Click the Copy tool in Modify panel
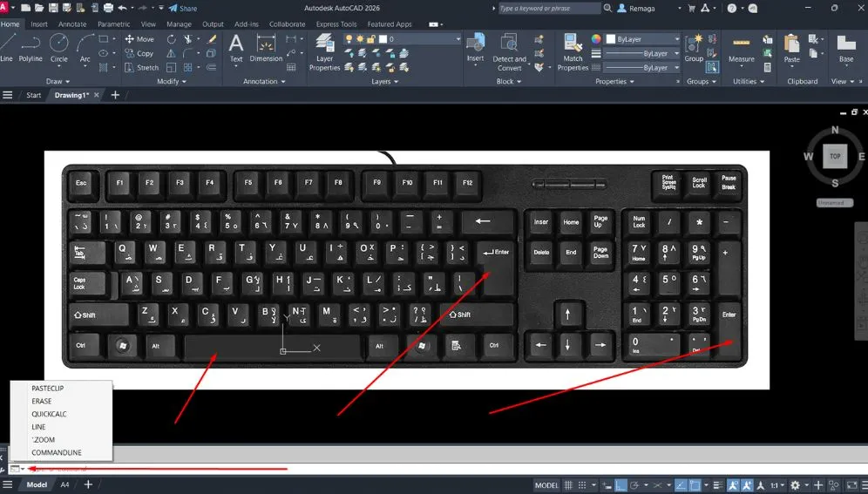 point(139,54)
